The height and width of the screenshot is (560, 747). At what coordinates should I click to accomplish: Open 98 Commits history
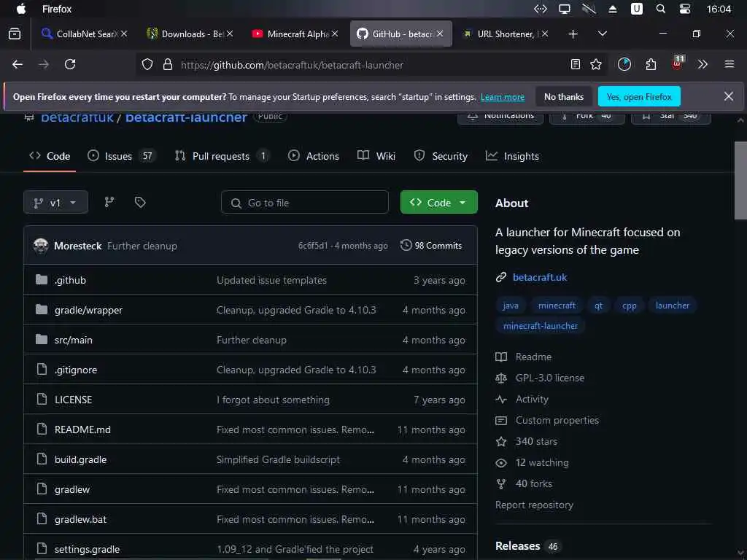click(x=431, y=245)
